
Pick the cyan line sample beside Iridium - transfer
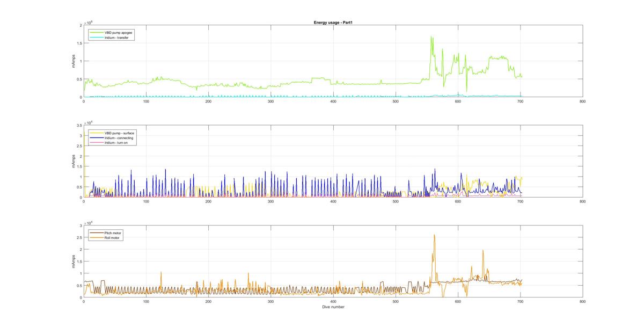point(97,38)
